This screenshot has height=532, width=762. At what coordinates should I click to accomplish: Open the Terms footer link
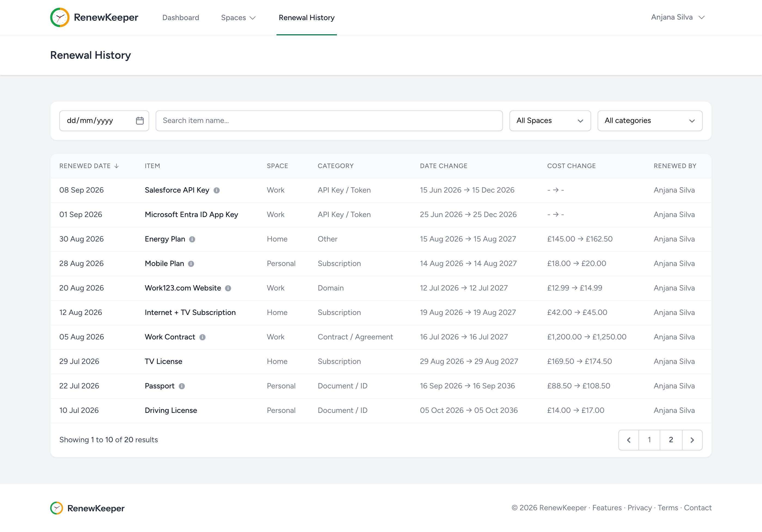(668, 508)
